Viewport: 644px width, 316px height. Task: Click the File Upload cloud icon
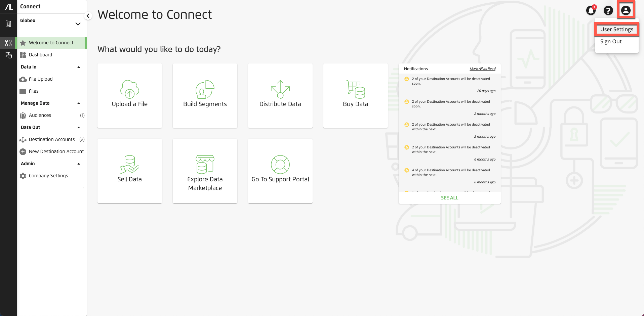click(23, 79)
